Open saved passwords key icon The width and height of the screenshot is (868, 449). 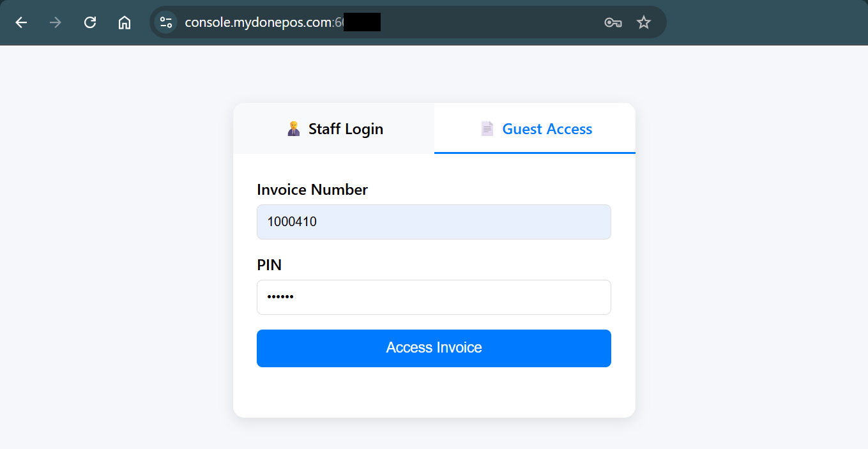pos(613,23)
